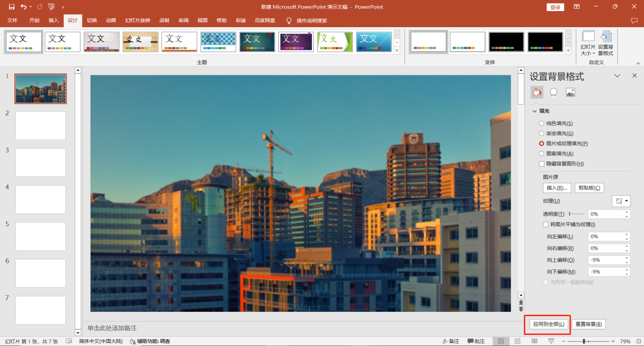Click Reset Background (重置背景) button
Image resolution: width=644 pixels, height=346 pixels.
pyautogui.click(x=588, y=324)
